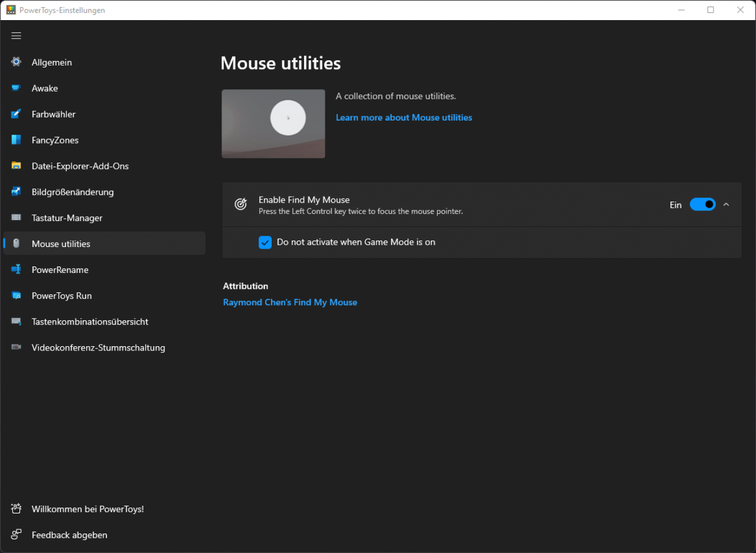Viewport: 756px width, 553px height.
Task: Open Learn more about Mouse utilities link
Action: (x=404, y=118)
